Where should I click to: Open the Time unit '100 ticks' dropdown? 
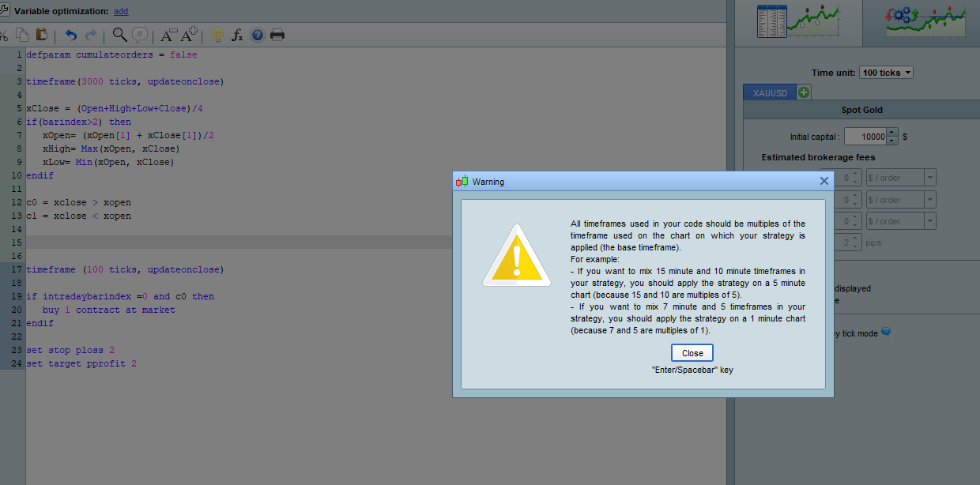(x=886, y=73)
